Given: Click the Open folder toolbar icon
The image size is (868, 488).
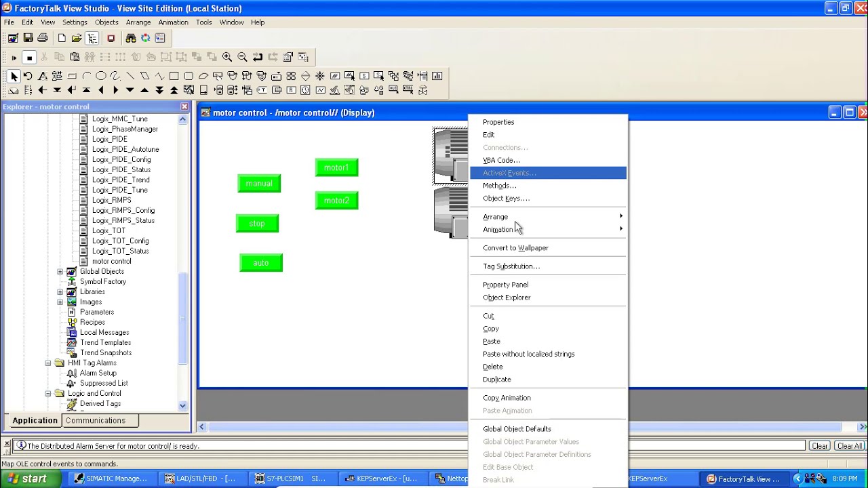Looking at the screenshot, I should [77, 38].
